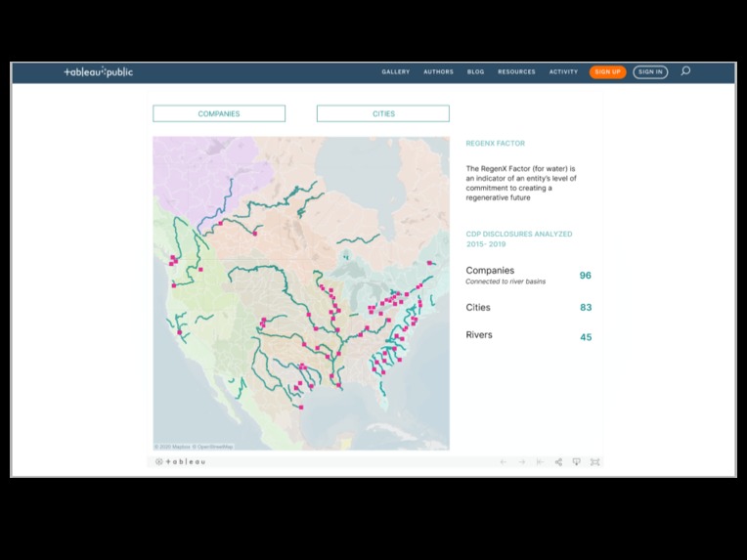This screenshot has height=560, width=747.
Task: Click the Cities label in the stats list
Action: [478, 308]
